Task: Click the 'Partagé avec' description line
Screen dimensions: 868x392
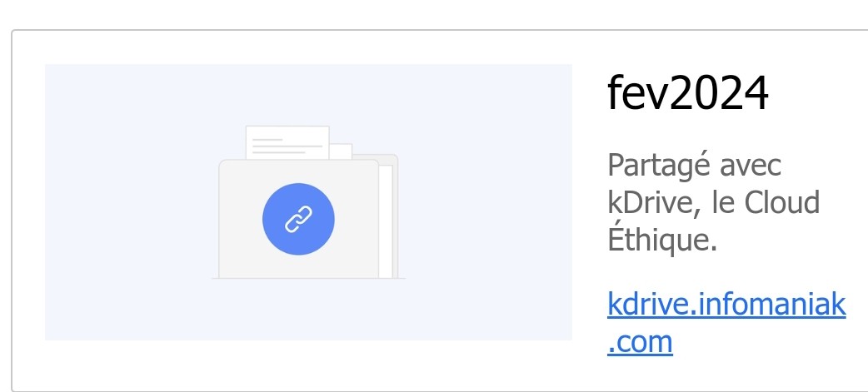Action: pos(695,166)
